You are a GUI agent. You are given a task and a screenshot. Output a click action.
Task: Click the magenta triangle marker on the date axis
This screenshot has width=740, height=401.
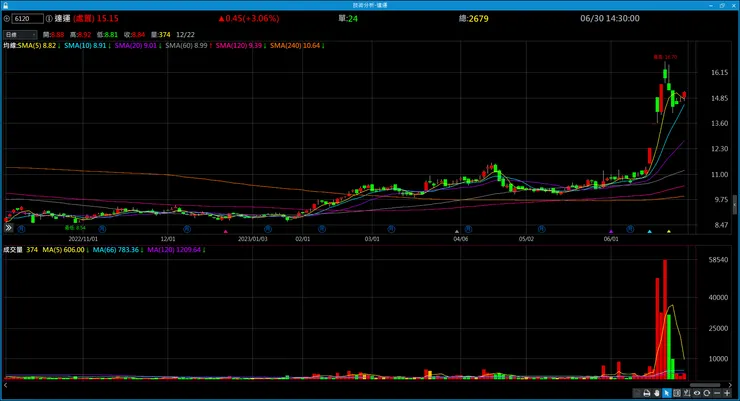[226, 231]
